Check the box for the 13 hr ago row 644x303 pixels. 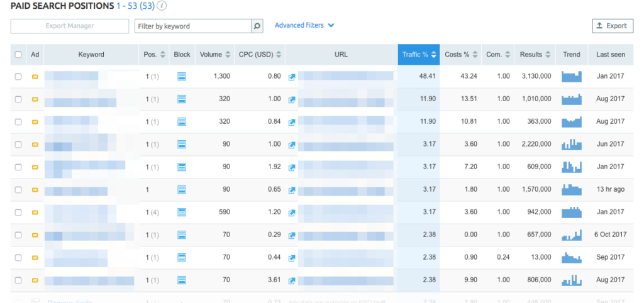coord(18,190)
